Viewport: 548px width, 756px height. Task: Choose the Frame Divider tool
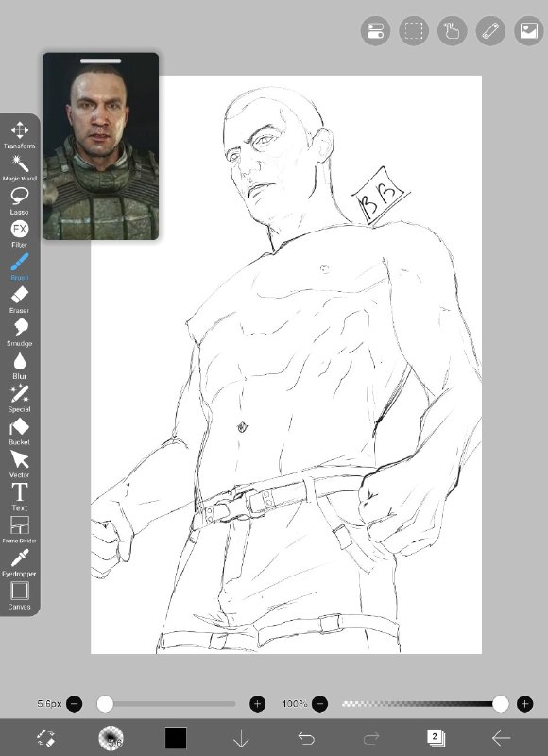[x=19, y=530]
